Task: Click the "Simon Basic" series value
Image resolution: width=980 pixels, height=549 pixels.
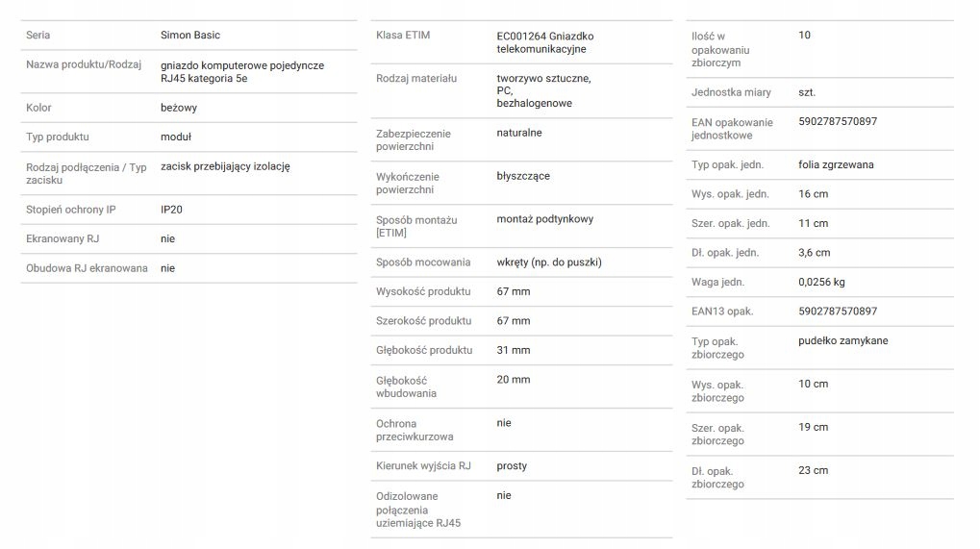Action: pos(190,36)
